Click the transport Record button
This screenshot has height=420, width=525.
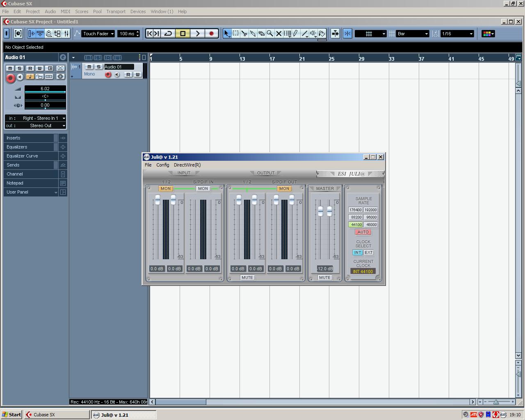click(x=212, y=34)
